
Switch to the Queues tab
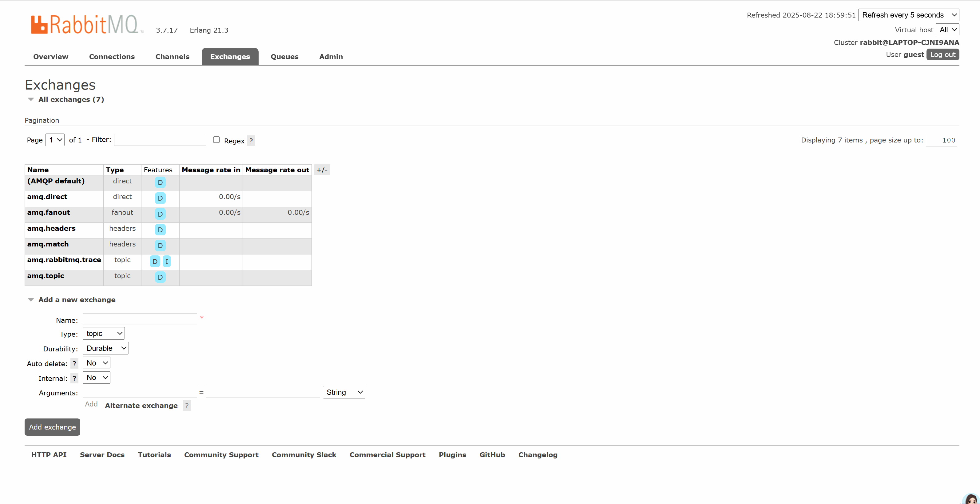284,57
